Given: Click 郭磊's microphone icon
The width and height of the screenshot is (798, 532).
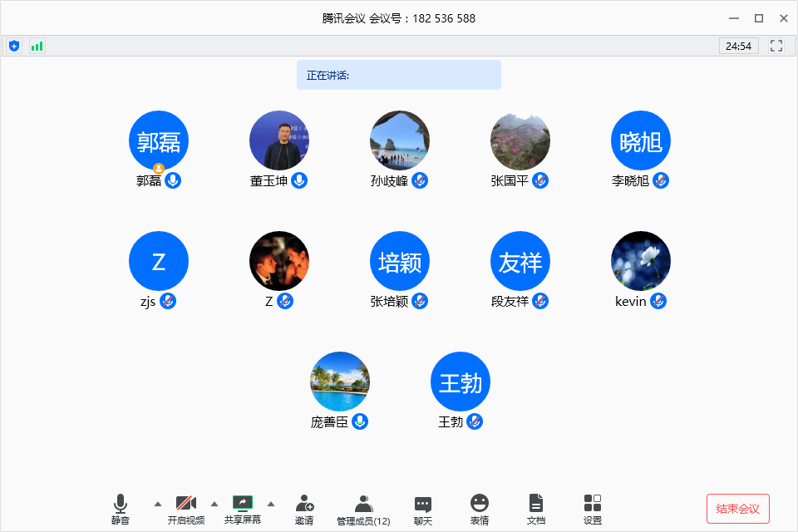Looking at the screenshot, I should [x=173, y=180].
